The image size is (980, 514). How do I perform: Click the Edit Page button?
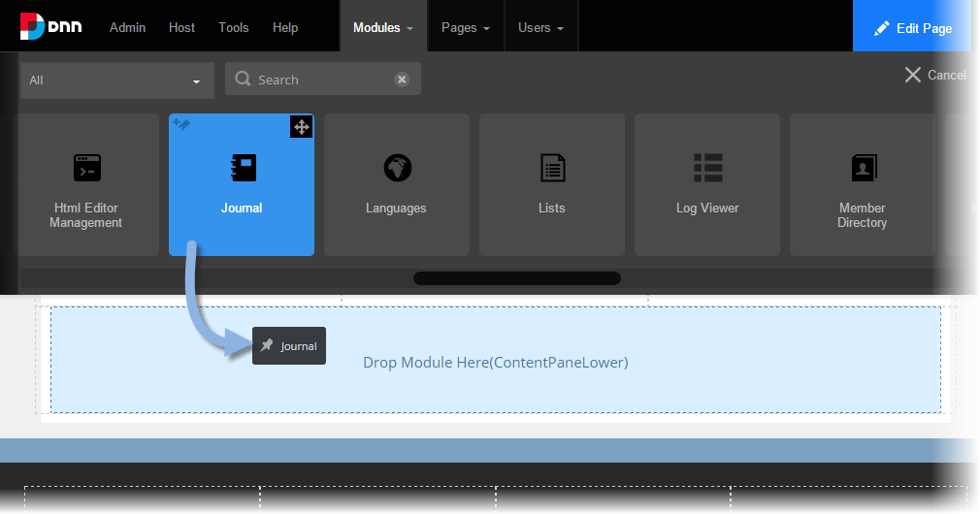913,28
